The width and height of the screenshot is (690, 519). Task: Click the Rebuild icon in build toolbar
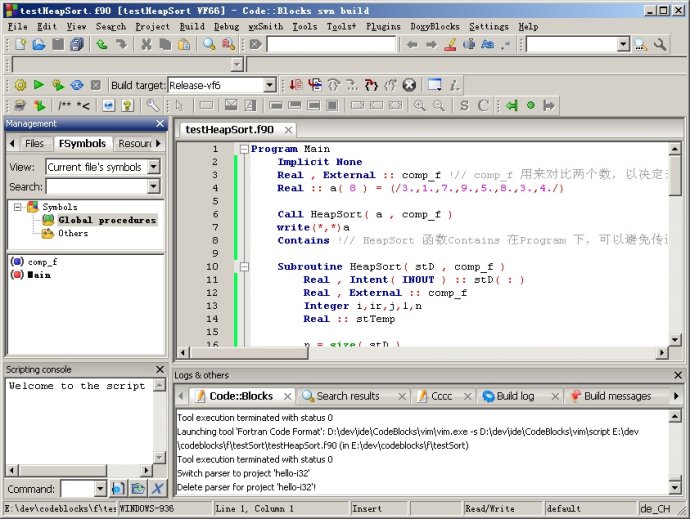(x=77, y=86)
